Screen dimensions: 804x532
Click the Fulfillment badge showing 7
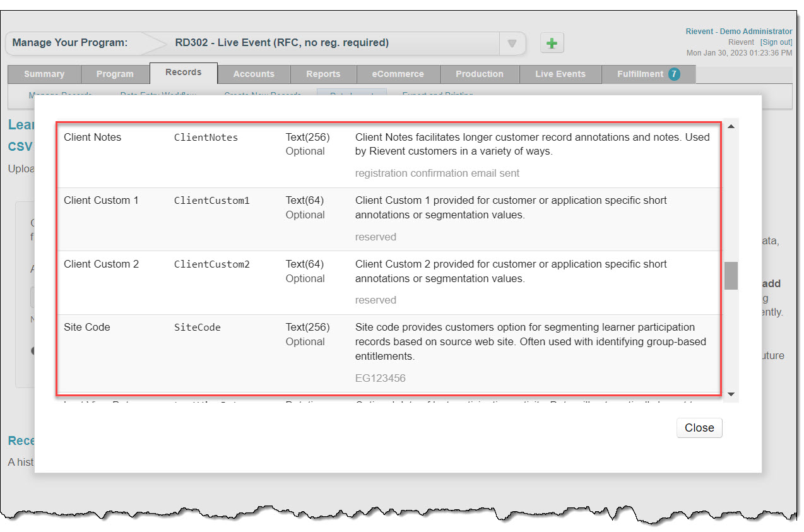click(x=674, y=74)
